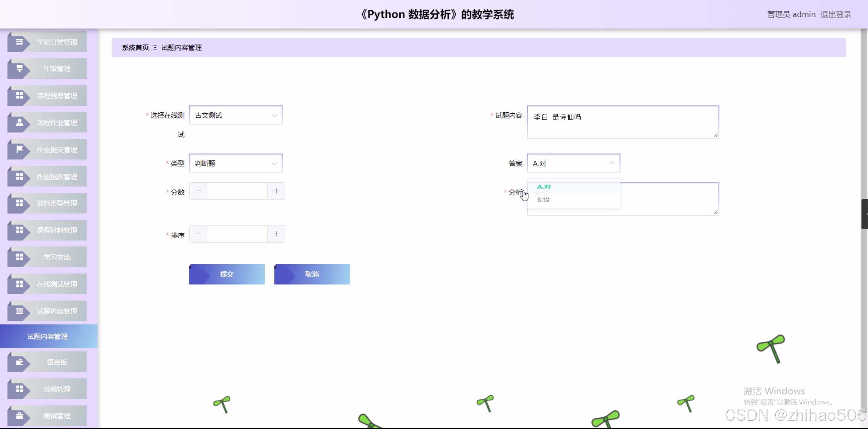Click the 学科分类管理 sidebar icon
This screenshot has width=868, height=429.
click(20, 42)
